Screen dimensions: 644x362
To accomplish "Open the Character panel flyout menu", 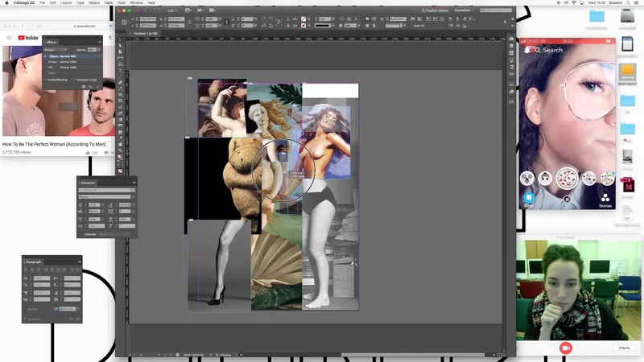I will coord(134,183).
